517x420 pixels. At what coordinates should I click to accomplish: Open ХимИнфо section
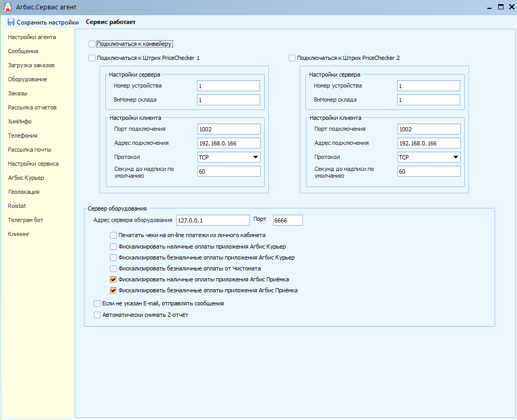[20, 121]
